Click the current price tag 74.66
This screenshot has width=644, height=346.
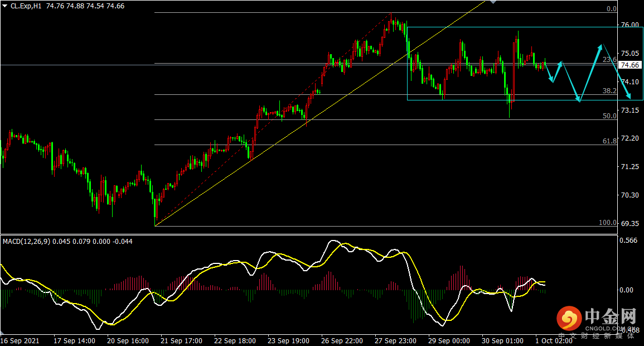pos(630,65)
